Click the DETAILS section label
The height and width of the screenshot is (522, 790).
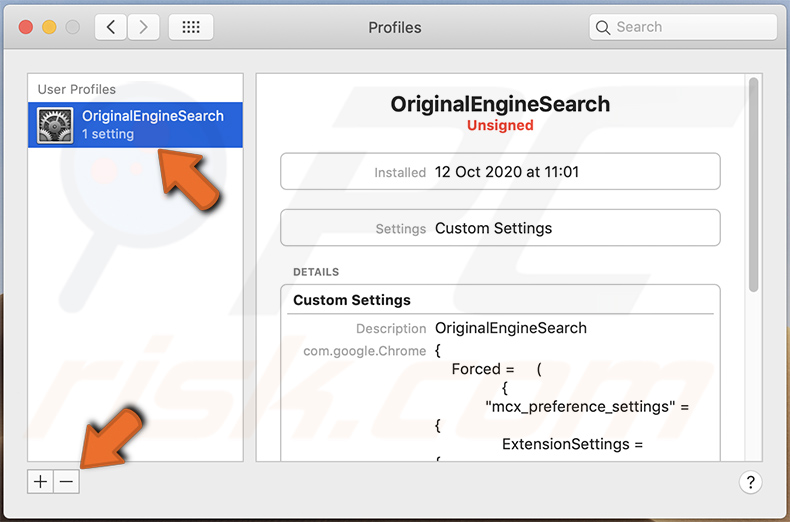316,272
